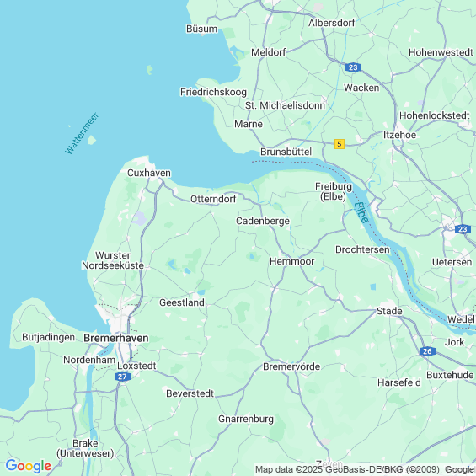This screenshot has width=476, height=476.
Task: Select the Cuxhaven city label
Action: [x=149, y=173]
